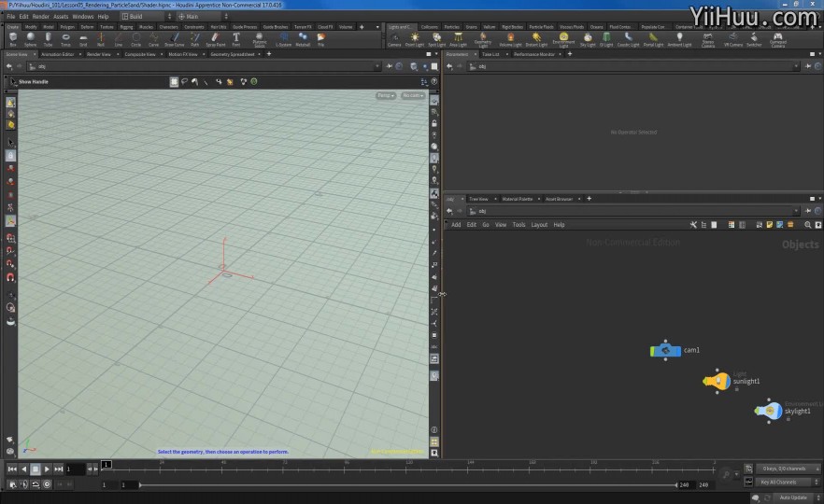The image size is (824, 504).
Task: Open the Build desktop dropdown
Action: [x=147, y=16]
